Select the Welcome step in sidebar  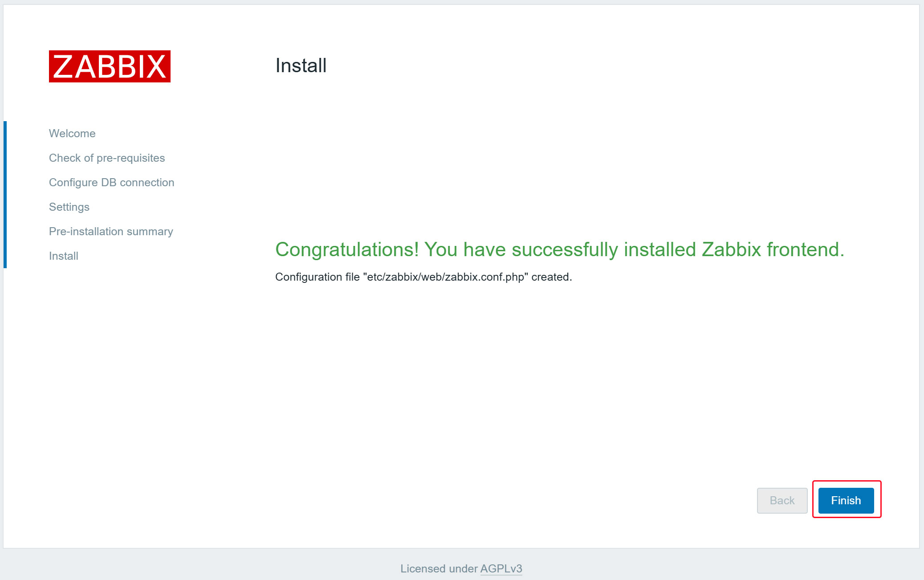click(x=72, y=133)
